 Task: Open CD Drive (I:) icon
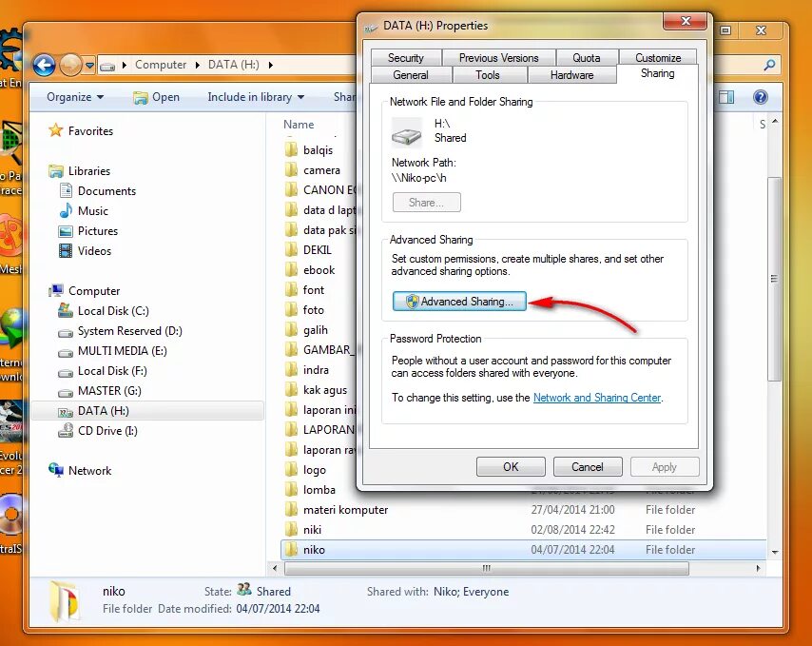point(66,430)
